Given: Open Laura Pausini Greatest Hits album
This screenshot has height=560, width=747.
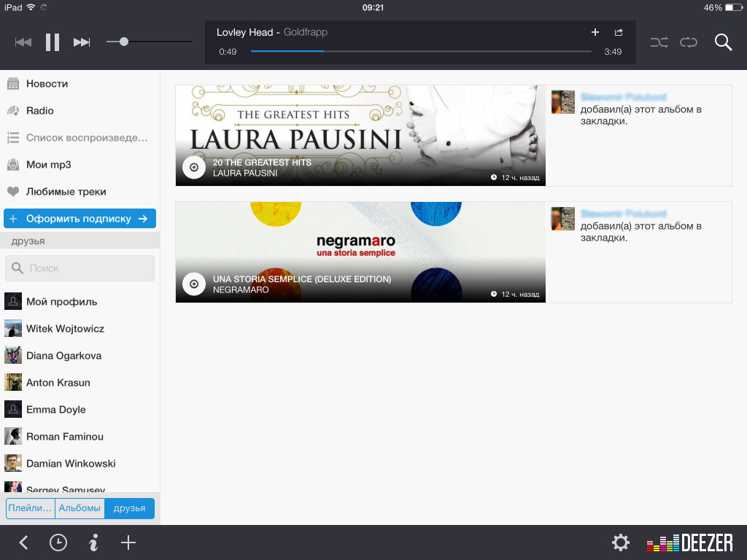Looking at the screenshot, I should point(360,136).
